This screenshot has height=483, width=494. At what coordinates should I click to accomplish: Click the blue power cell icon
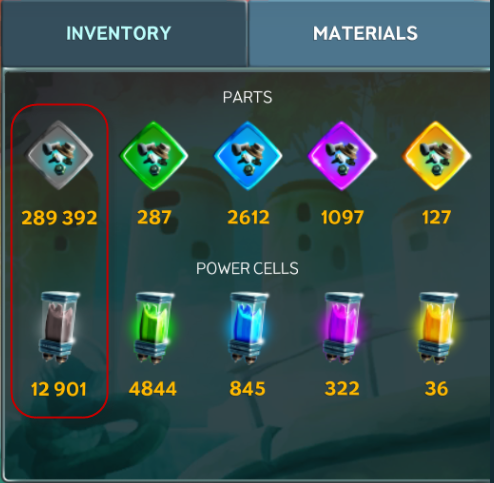[x=248, y=328]
